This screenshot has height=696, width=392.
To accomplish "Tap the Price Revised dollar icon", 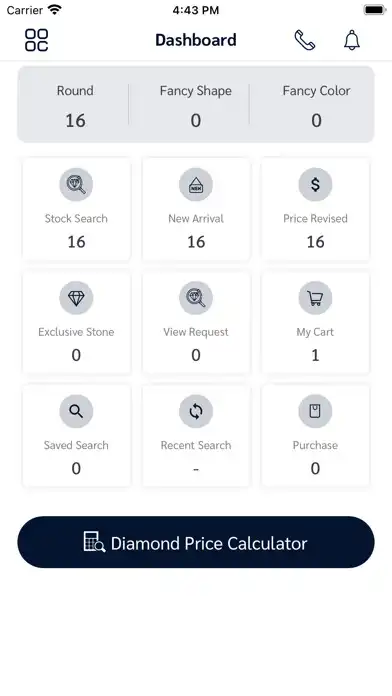I will pyautogui.click(x=315, y=184).
